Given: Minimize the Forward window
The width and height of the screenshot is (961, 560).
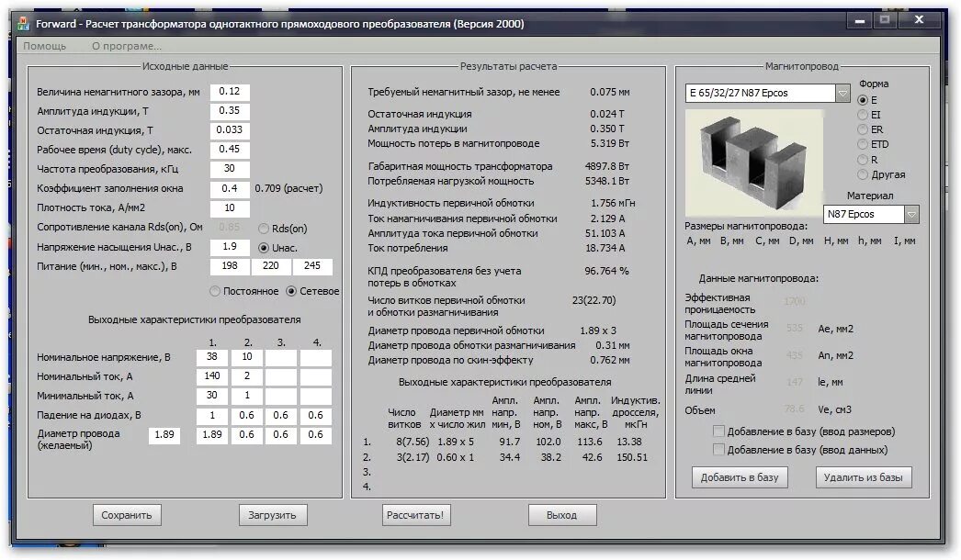Looking at the screenshot, I should pyautogui.click(x=860, y=20).
